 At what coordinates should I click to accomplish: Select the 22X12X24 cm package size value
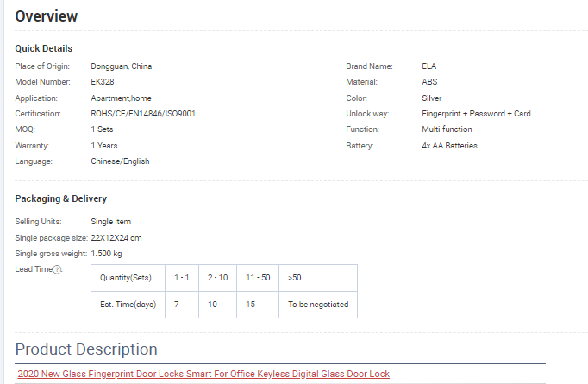point(116,237)
